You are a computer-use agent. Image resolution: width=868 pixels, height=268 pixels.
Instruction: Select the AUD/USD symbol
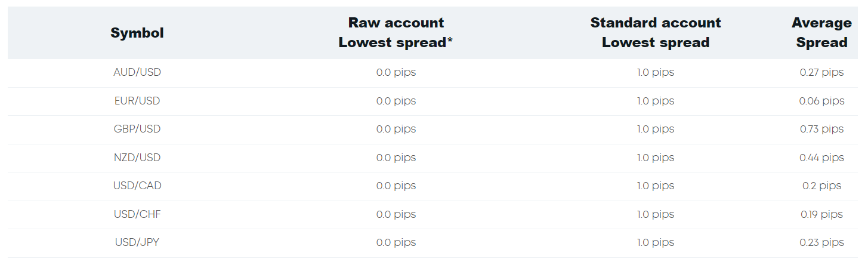coord(137,72)
